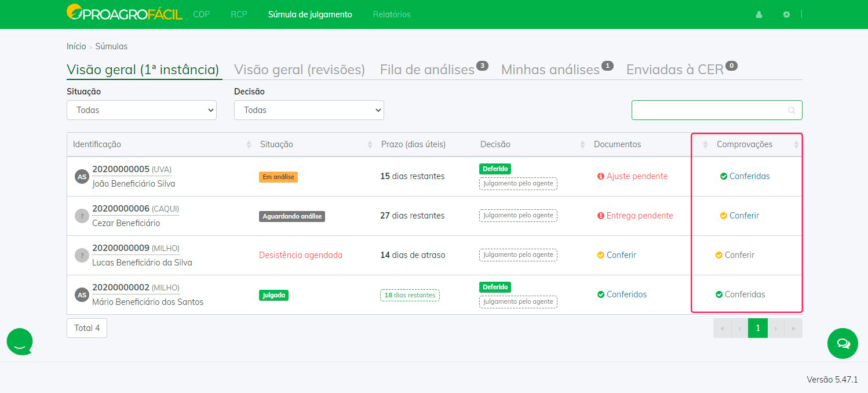Screen dimensions: 868x393
Task: Click the Total 4 button
Action: pyautogui.click(x=87, y=328)
